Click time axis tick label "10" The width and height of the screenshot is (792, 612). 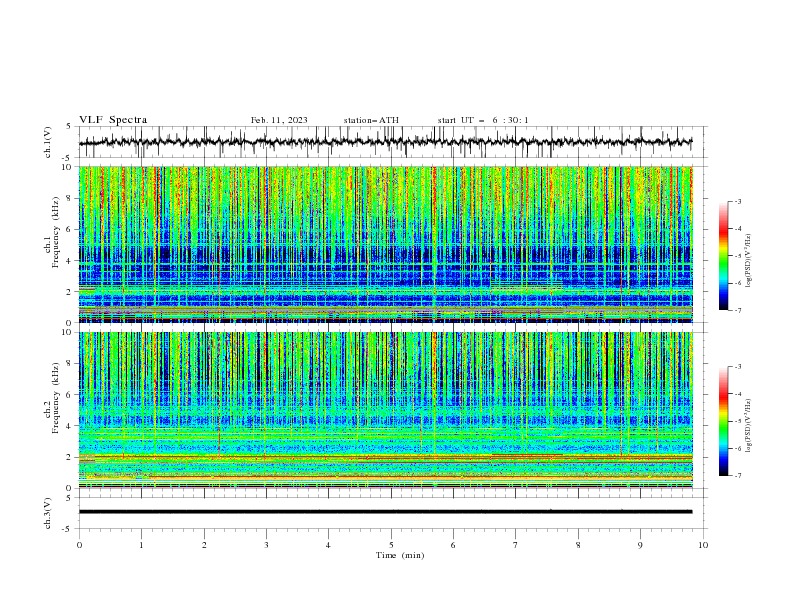tap(703, 545)
